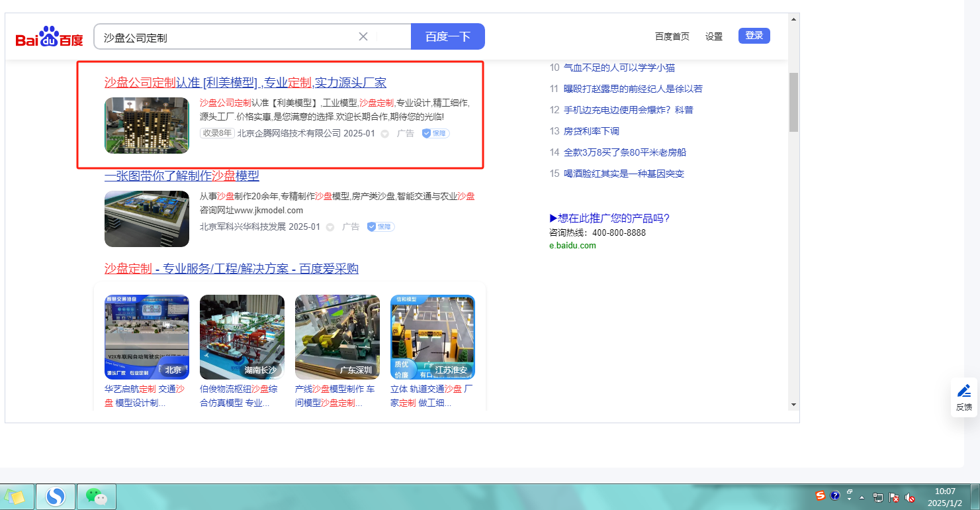Click the 保障 shield badge on second ad
This screenshot has height=510, width=980.
tap(381, 227)
